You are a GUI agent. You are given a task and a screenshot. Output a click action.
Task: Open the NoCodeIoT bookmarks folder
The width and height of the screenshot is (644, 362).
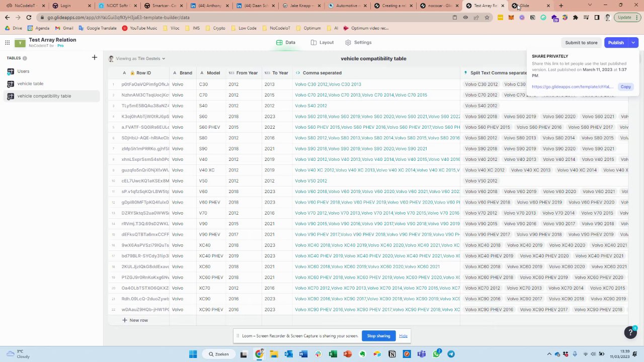tap(276, 28)
